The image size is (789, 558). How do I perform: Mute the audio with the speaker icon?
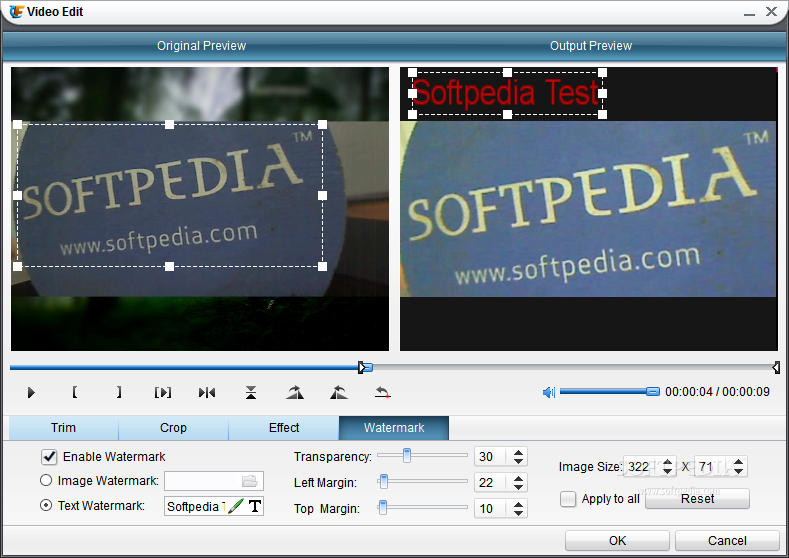[x=548, y=392]
